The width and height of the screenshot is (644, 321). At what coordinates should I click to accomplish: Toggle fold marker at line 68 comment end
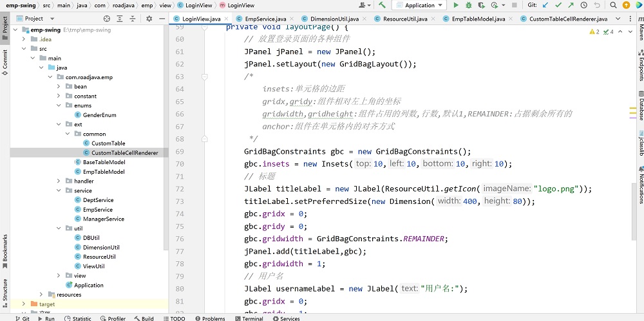point(205,139)
